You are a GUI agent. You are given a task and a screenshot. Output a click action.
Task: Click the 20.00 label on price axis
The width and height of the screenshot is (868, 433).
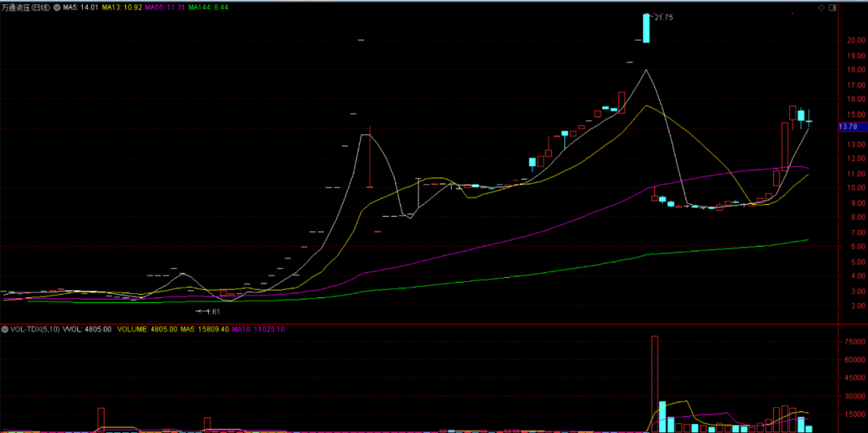(849, 40)
